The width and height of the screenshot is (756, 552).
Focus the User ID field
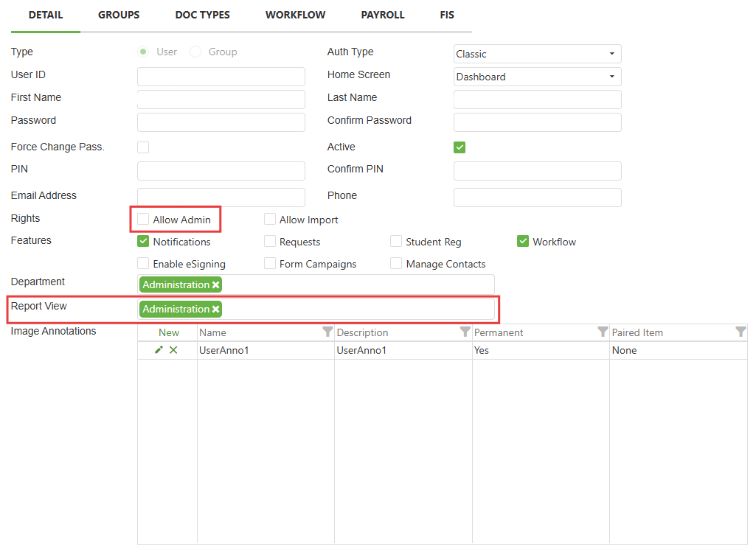[221, 77]
